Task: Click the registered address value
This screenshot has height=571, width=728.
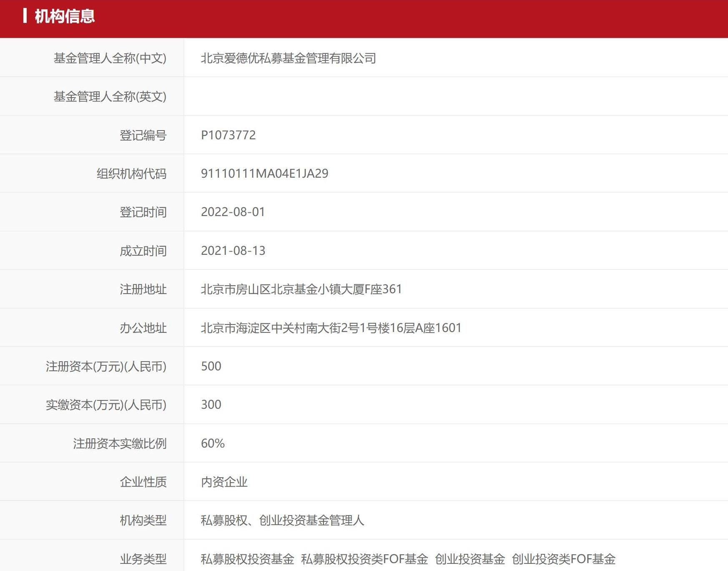Action: click(x=301, y=289)
